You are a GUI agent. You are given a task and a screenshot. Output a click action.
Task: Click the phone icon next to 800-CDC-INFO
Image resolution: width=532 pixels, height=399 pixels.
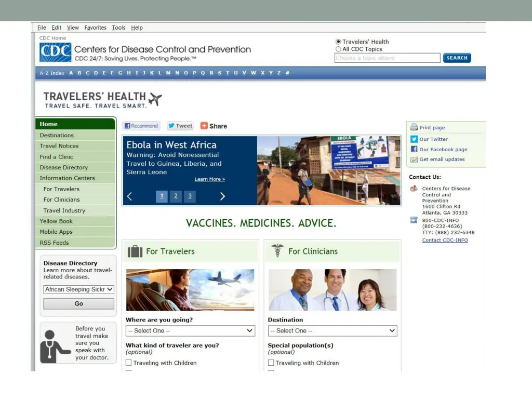point(414,220)
